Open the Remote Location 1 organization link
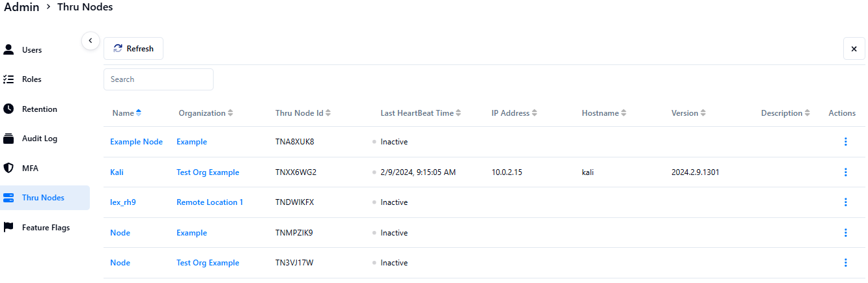Screen dimensions: 868x283 coord(210,202)
